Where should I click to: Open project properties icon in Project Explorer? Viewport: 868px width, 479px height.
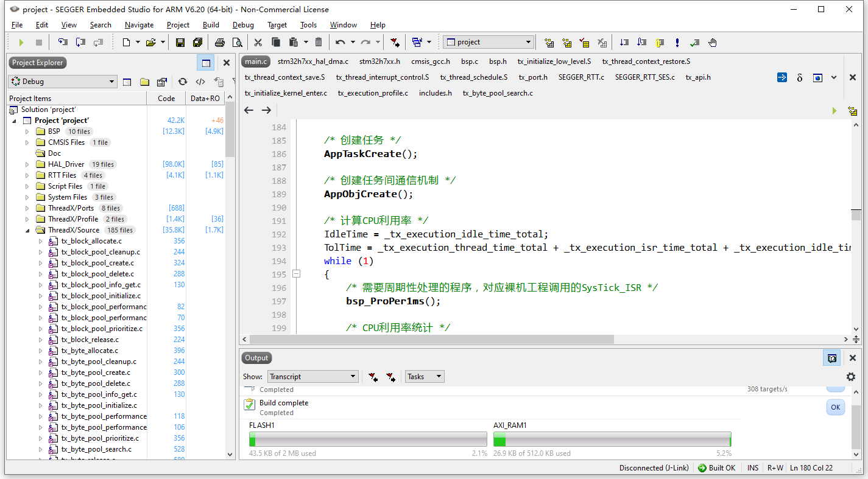pyautogui.click(x=162, y=82)
